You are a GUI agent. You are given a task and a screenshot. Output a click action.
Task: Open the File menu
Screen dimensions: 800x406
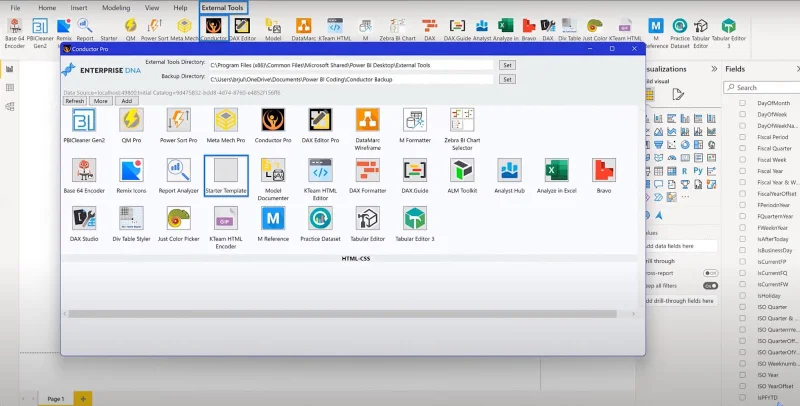tap(15, 8)
